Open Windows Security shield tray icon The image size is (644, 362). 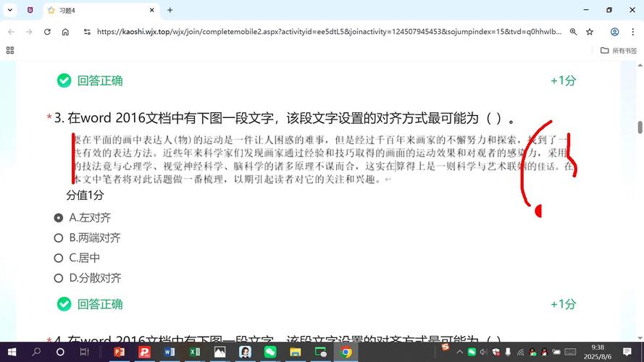[496, 352]
